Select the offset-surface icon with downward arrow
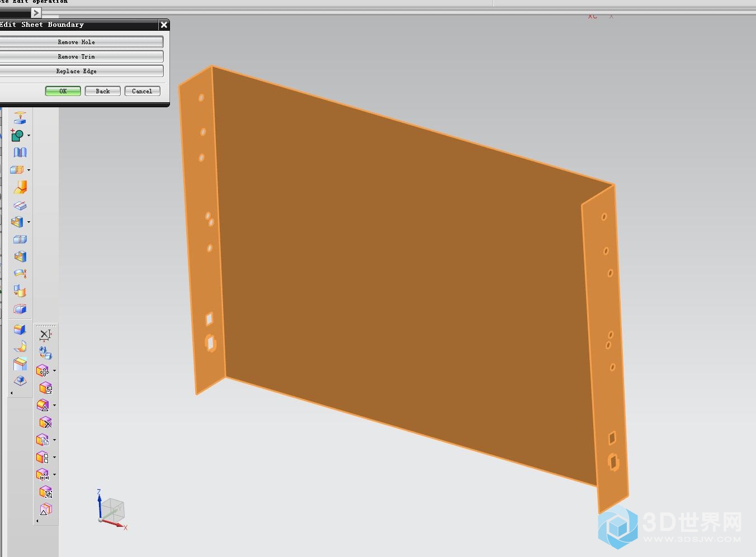 pos(20,118)
